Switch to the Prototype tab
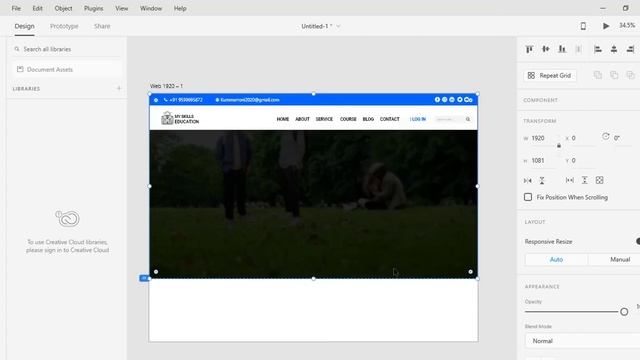 pos(64,26)
